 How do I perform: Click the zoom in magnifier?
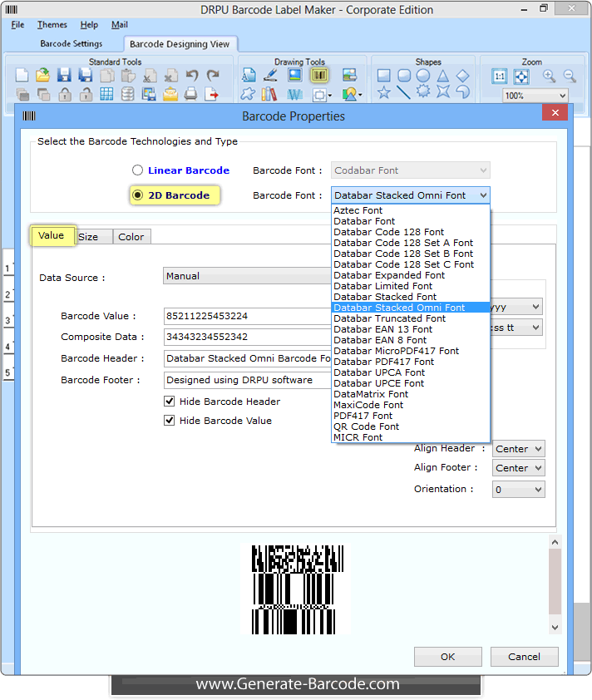(549, 76)
